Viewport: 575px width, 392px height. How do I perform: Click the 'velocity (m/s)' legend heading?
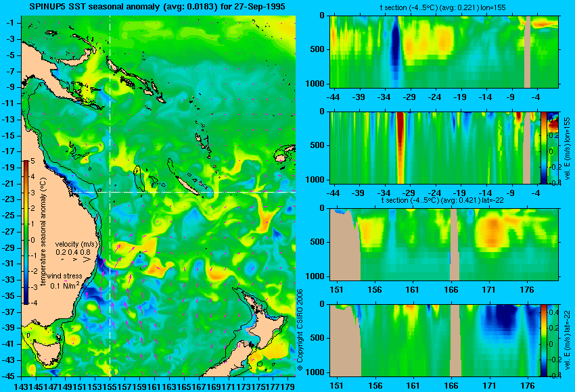76,244
